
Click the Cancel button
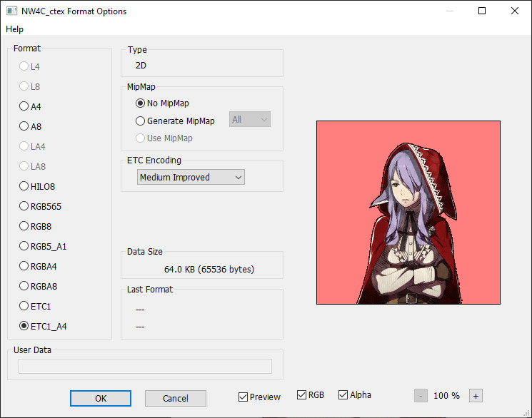[176, 398]
